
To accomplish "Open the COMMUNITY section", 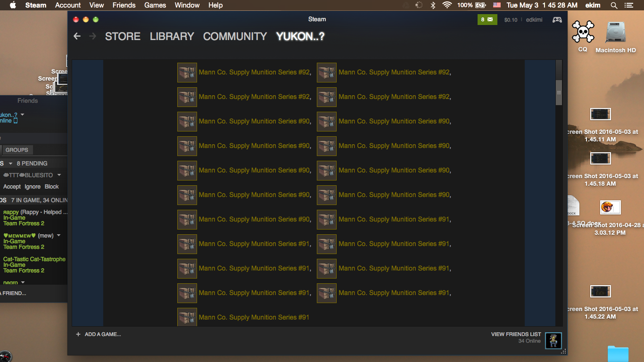I will pos(235,36).
